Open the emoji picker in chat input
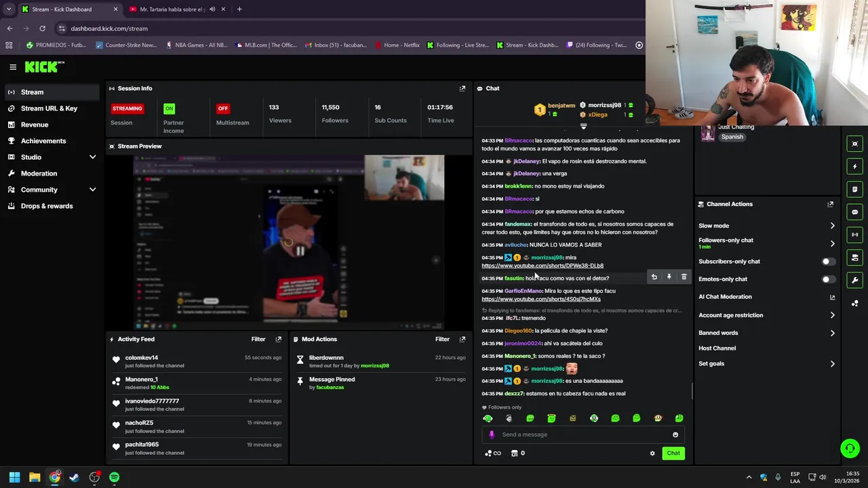This screenshot has width=868, height=488. (x=675, y=434)
